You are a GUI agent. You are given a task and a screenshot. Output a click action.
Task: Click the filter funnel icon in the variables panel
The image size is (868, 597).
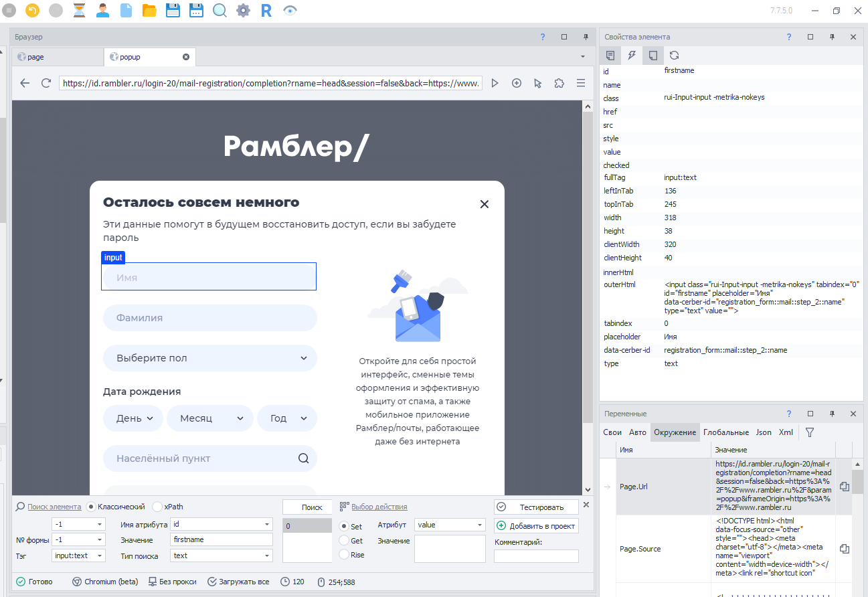coord(810,432)
